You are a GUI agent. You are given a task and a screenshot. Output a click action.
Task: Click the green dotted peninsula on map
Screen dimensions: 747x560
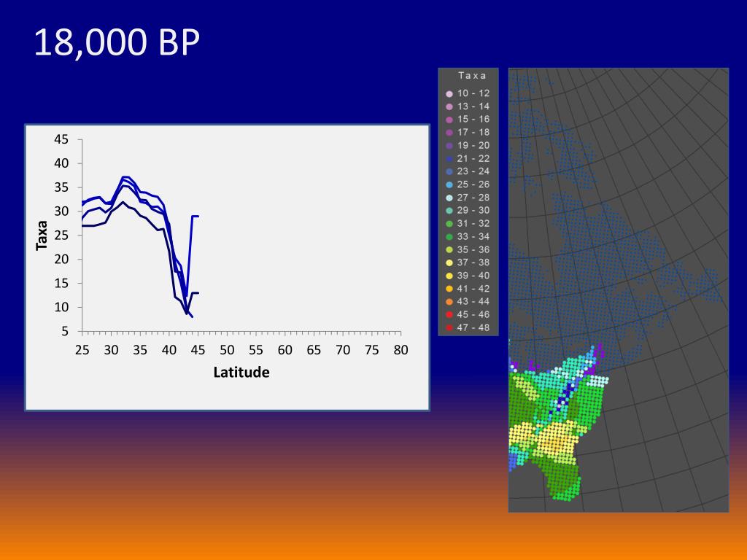coord(564,478)
